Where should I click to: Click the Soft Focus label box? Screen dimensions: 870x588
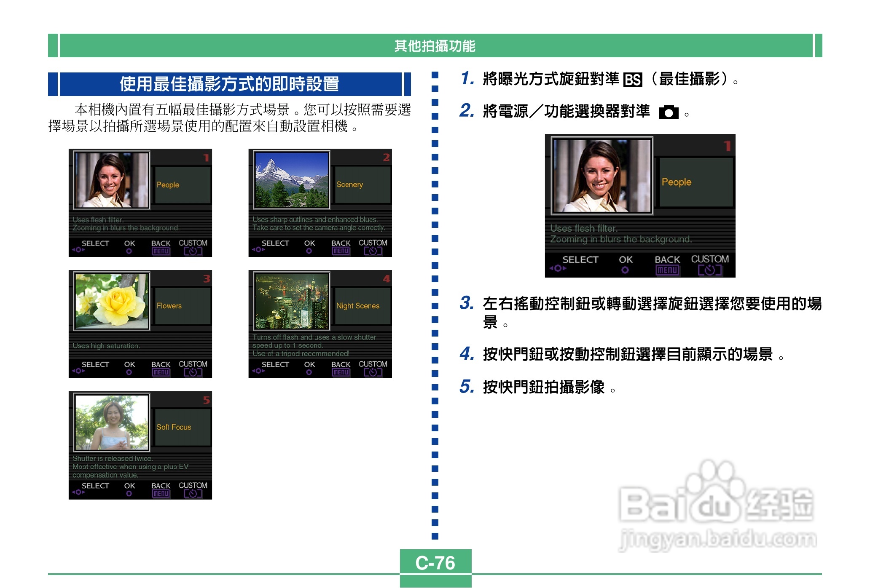183,427
